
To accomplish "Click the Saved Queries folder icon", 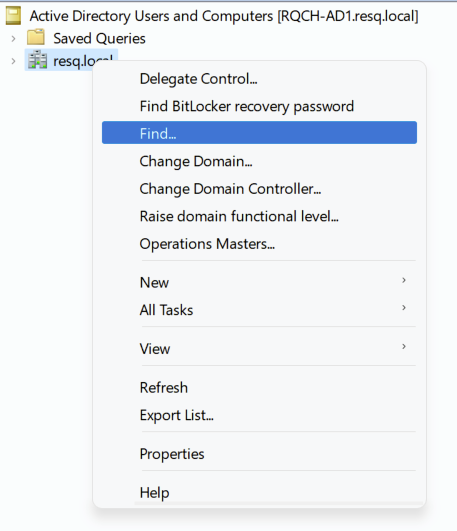I will [x=36, y=37].
